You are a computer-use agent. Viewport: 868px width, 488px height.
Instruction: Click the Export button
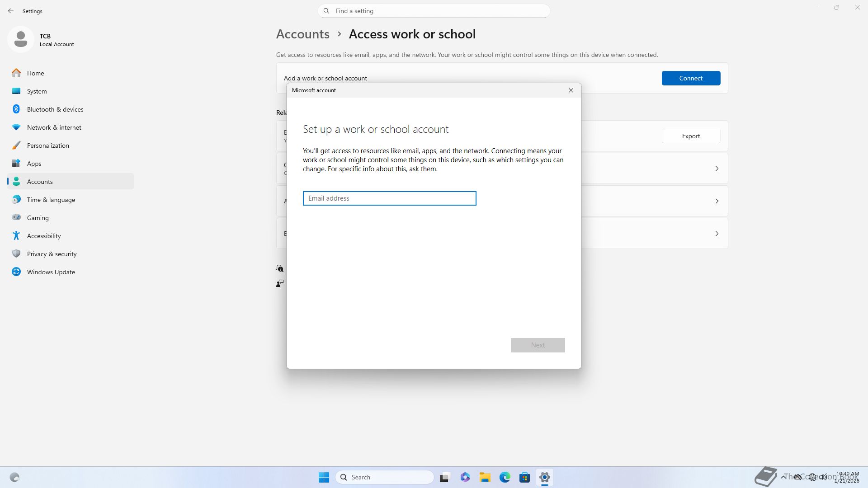(x=690, y=136)
